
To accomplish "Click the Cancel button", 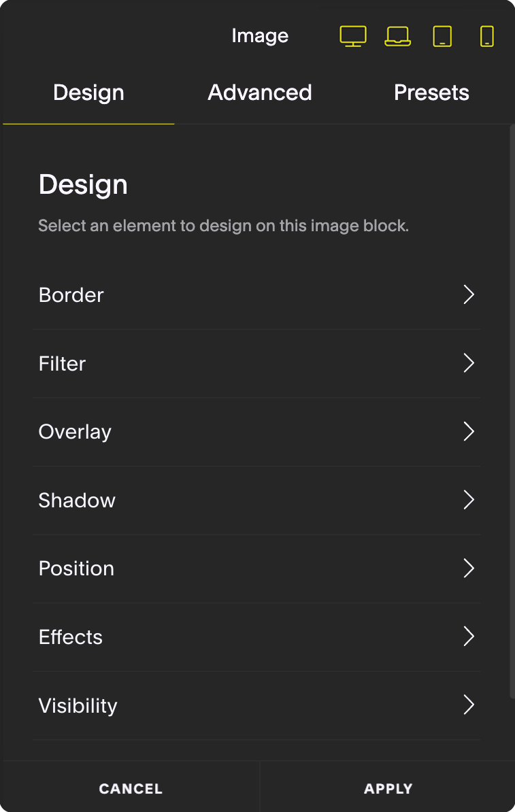I will tap(131, 789).
